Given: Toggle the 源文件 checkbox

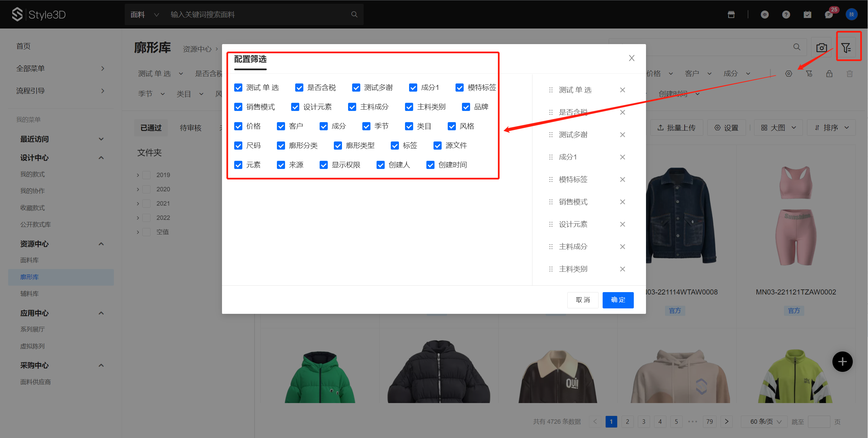Looking at the screenshot, I should click(438, 146).
